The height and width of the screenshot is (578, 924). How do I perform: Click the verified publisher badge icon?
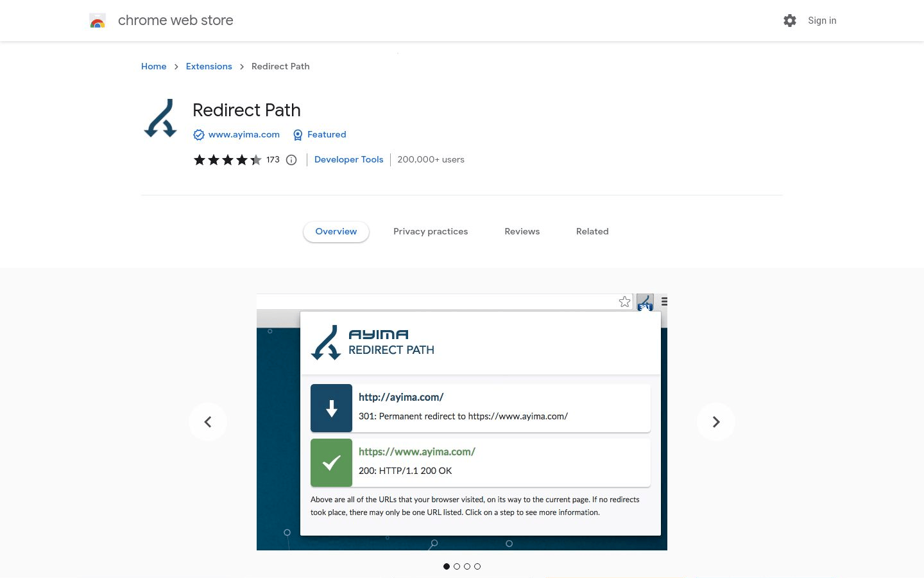pos(199,135)
